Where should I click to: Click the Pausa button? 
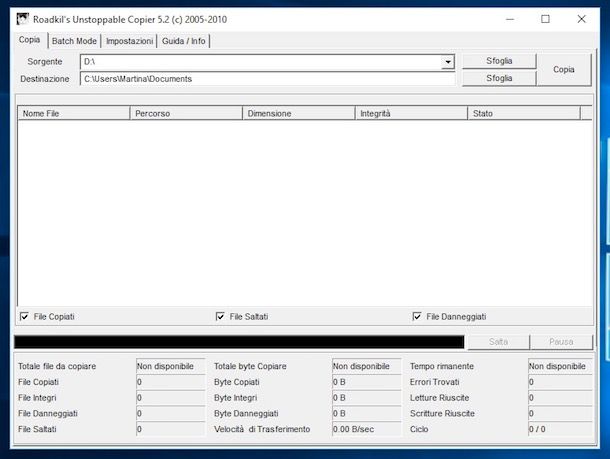[x=561, y=342]
